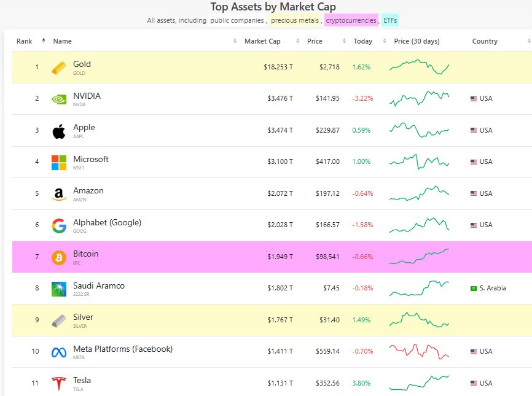Sort by Price column header

(315, 41)
